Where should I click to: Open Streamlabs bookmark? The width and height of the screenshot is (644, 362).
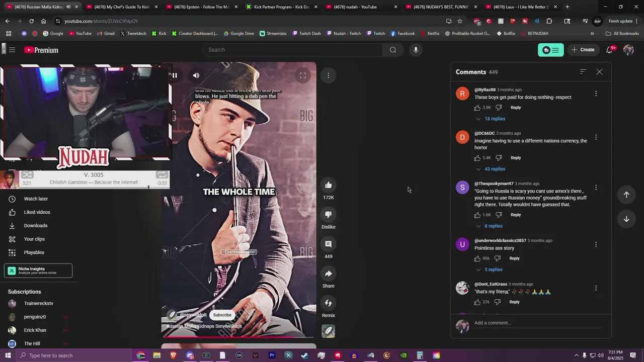[x=273, y=34]
